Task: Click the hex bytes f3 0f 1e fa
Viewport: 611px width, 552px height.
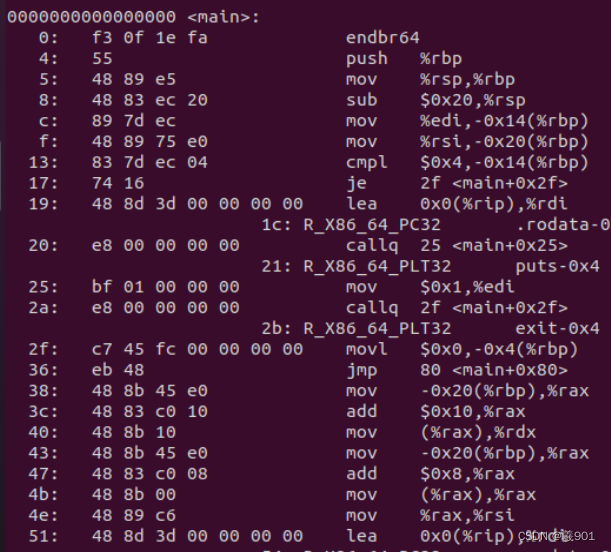Action: (x=150, y=38)
